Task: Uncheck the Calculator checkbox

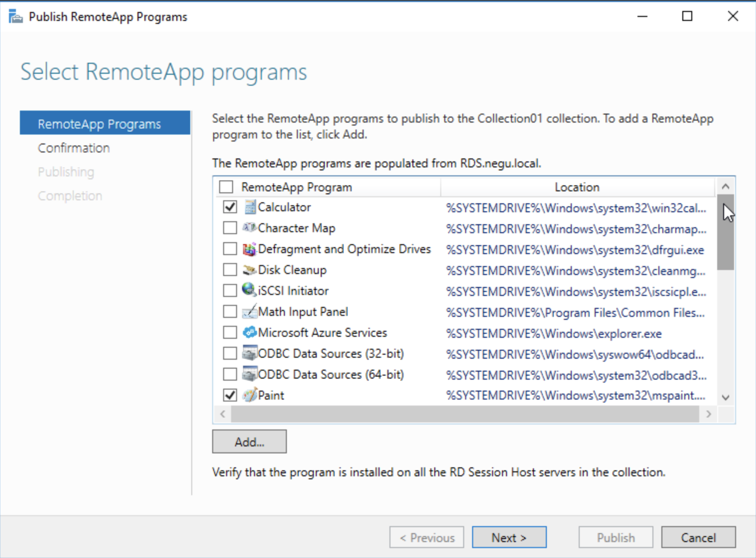Action: coord(230,207)
